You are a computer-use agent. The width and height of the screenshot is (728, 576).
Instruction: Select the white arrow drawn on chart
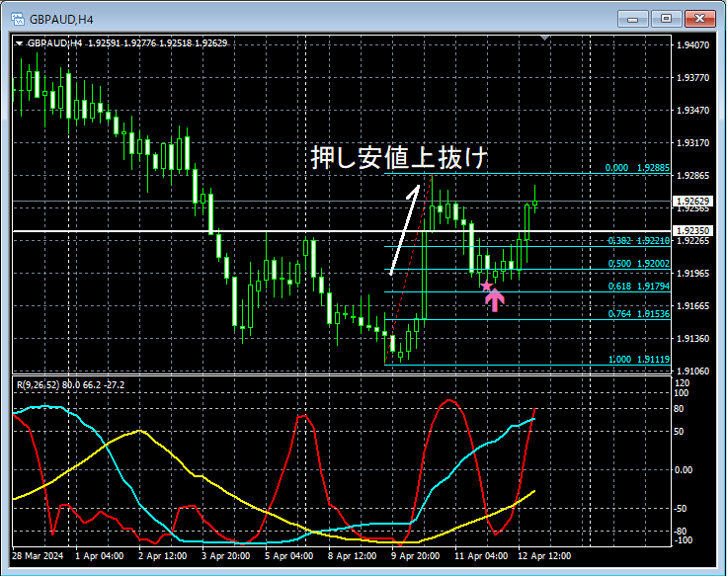tap(405, 230)
